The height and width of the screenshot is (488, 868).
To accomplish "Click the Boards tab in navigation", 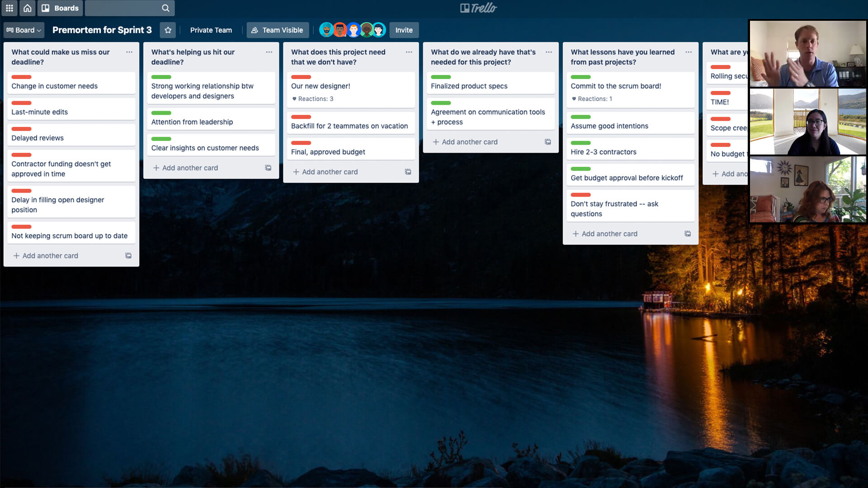I will [x=66, y=8].
